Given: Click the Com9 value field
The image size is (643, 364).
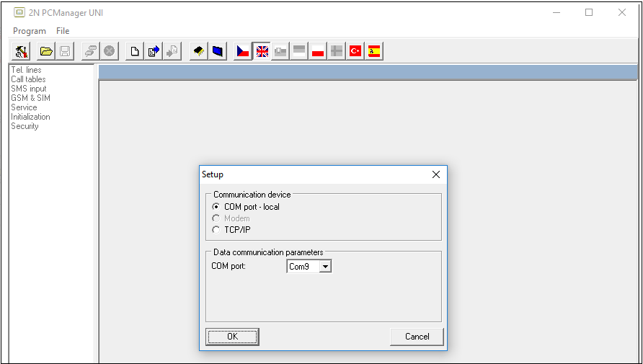Looking at the screenshot, I should pyautogui.click(x=303, y=267).
